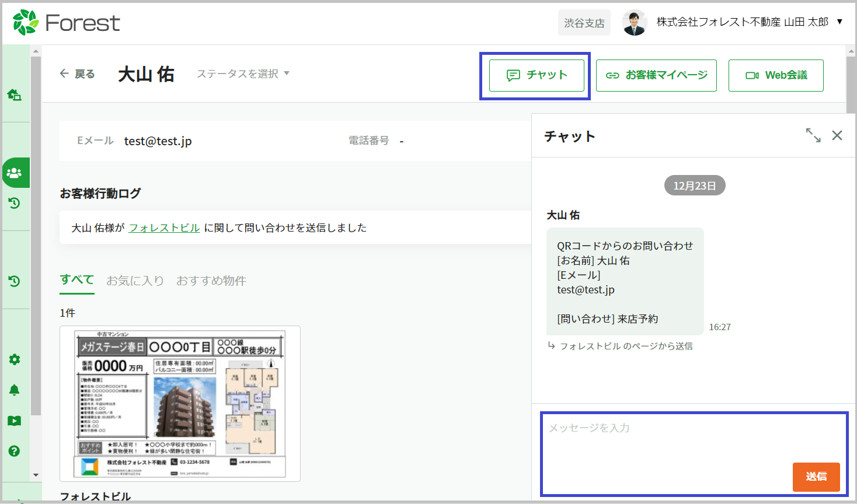Select the customers people icon in sidebar
The height and width of the screenshot is (504, 857).
click(15, 173)
